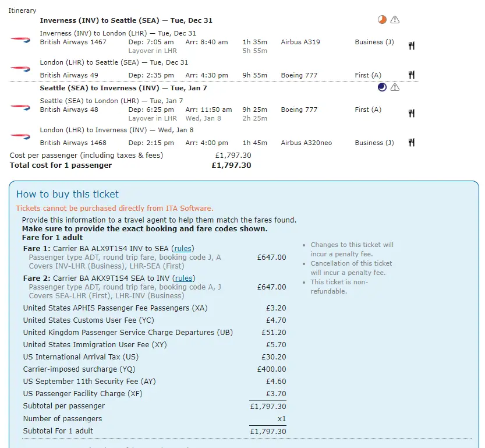Image resolution: width=485 pixels, height=448 pixels.
Task: Click the meal icon on the London–Seattle flight
Action: [411, 75]
